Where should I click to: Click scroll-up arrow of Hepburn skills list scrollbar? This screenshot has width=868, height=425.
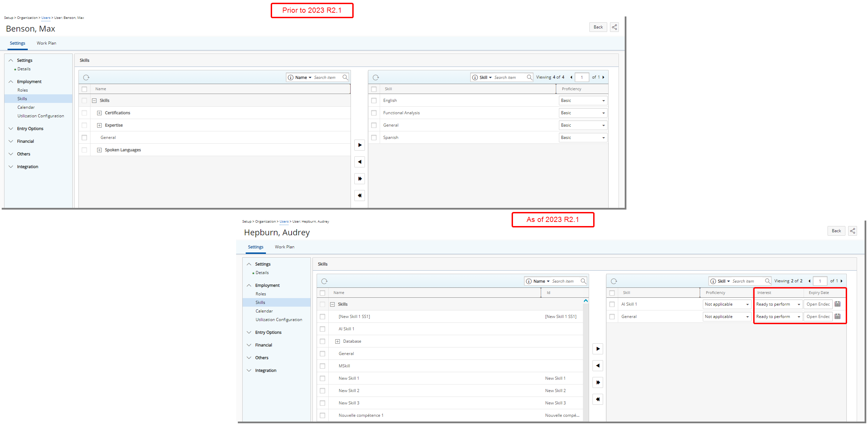(x=586, y=301)
